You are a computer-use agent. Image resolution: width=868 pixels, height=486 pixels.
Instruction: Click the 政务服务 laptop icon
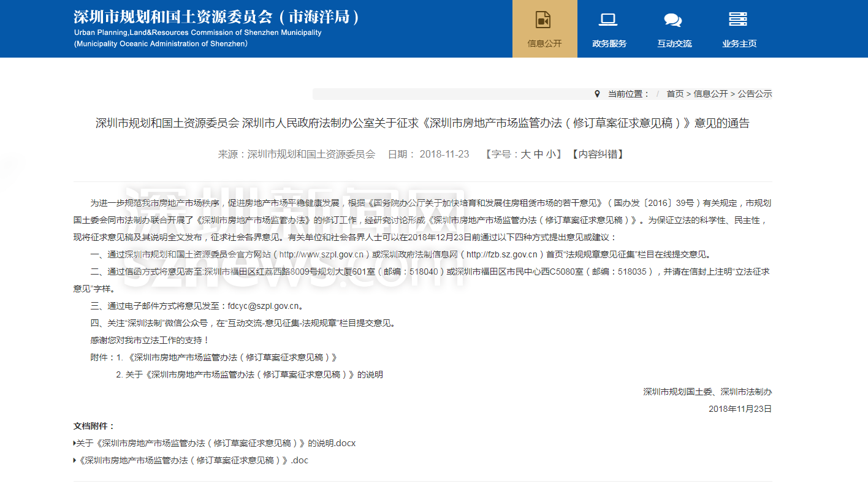point(608,20)
